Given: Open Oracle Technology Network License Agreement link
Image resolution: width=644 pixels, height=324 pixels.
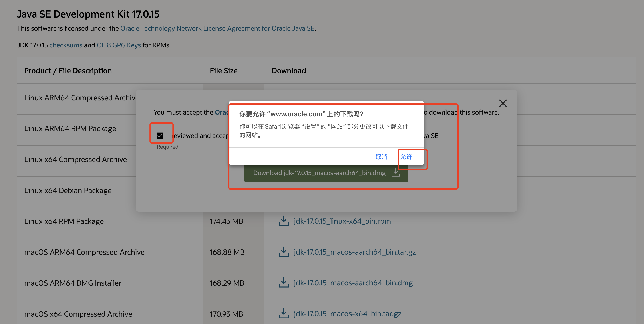Looking at the screenshot, I should tap(217, 28).
